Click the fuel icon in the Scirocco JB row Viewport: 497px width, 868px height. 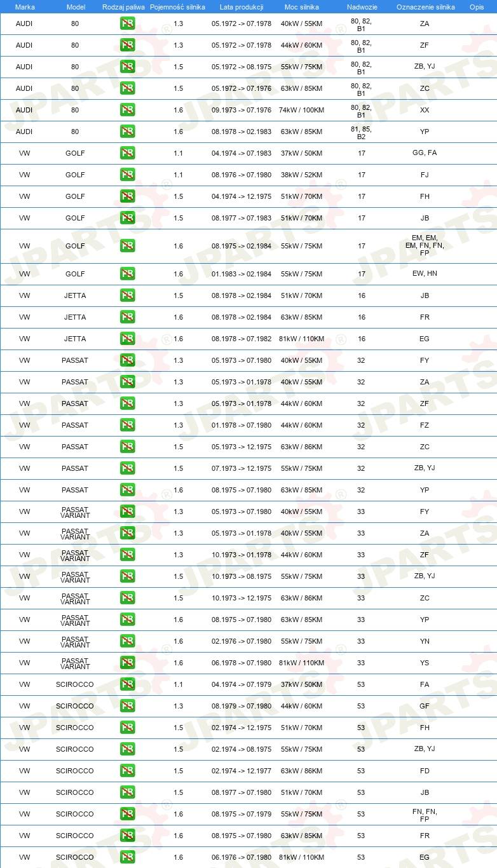coord(127,792)
